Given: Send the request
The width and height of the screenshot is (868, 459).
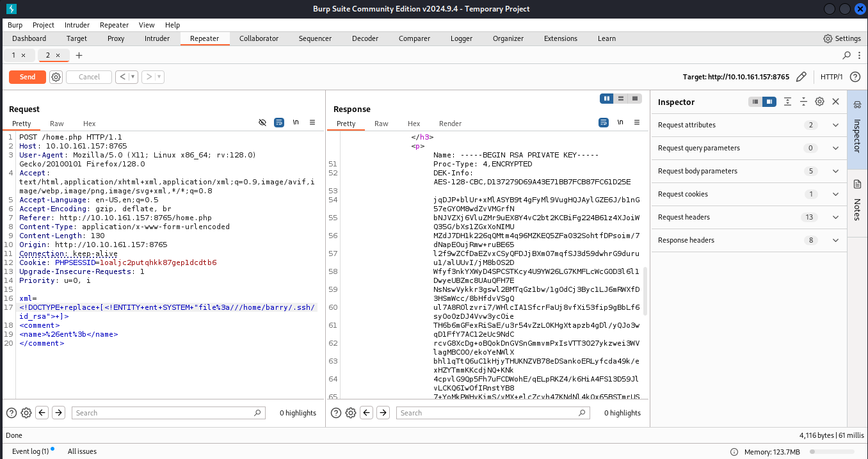Looking at the screenshot, I should (28, 77).
